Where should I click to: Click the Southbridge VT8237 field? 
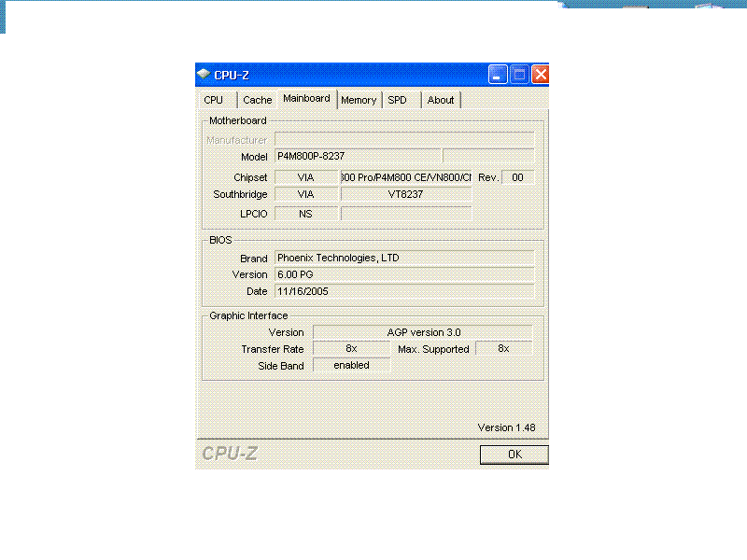406,194
